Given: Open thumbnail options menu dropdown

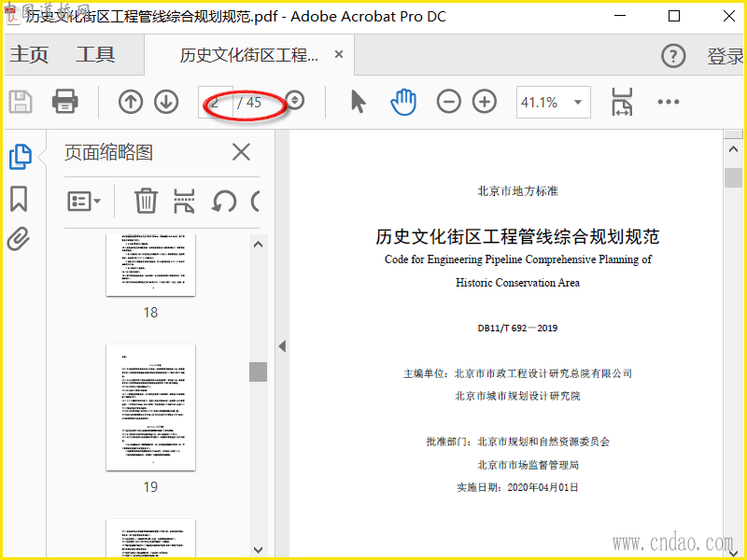Looking at the screenshot, I should (84, 202).
